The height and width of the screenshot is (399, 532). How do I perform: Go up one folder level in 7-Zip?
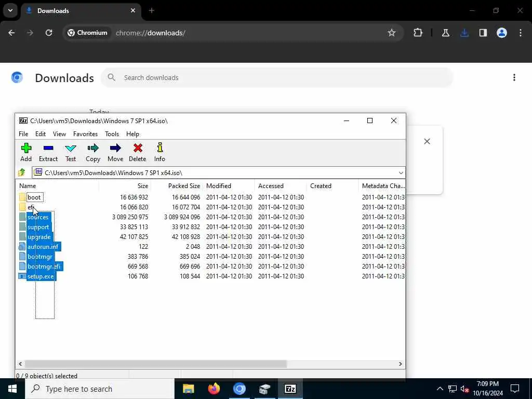(x=22, y=172)
